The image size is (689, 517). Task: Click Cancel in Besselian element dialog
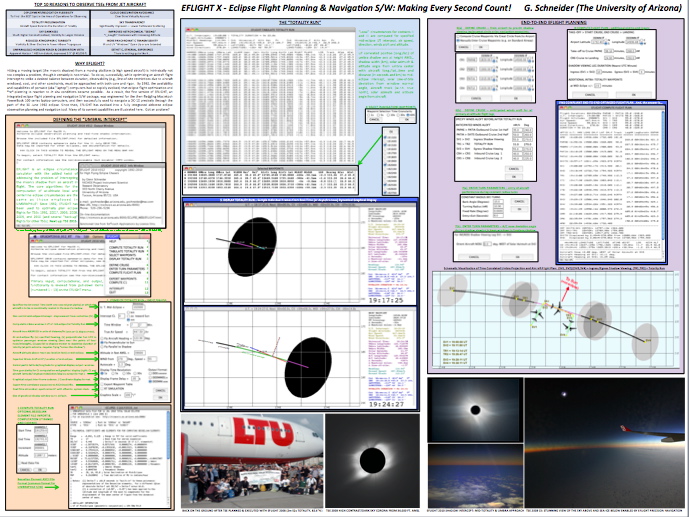[25, 470]
